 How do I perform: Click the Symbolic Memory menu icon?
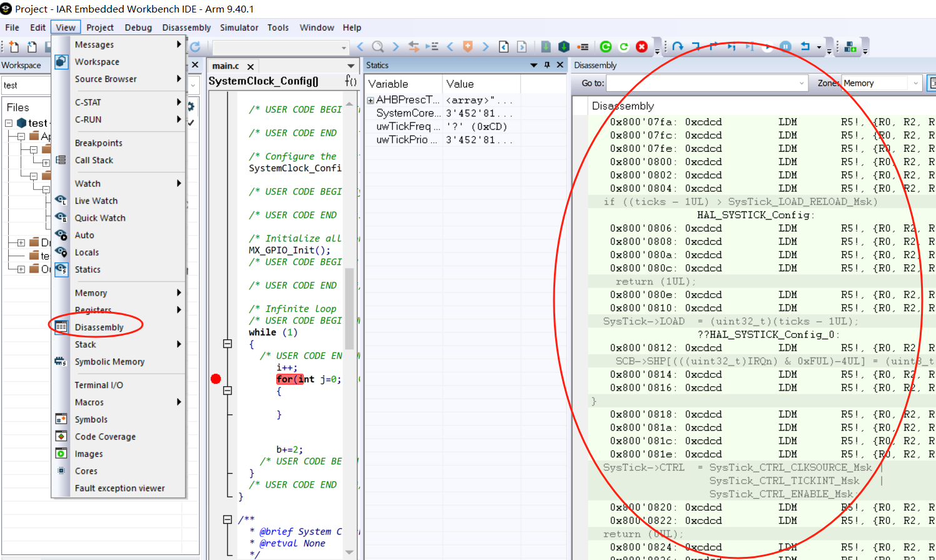tap(61, 361)
